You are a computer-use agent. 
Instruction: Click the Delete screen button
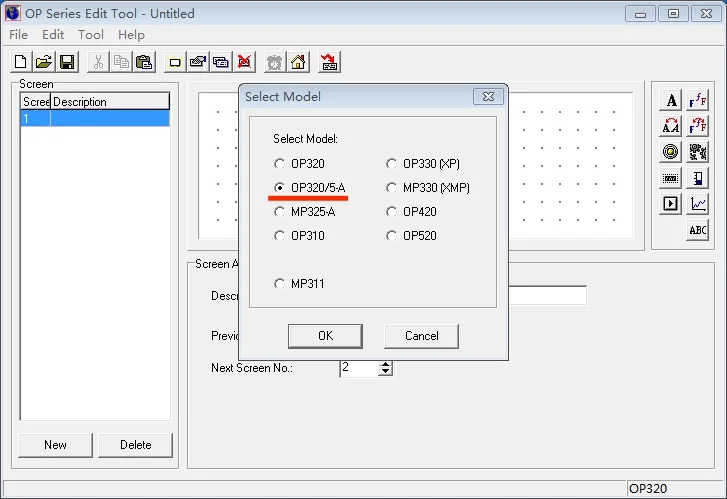click(135, 445)
